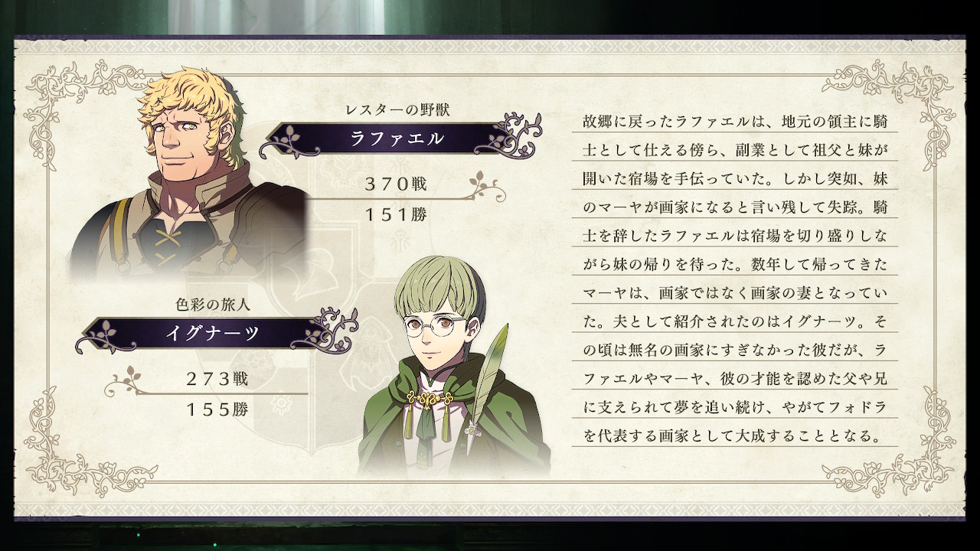This screenshot has width=980, height=551.
Task: Click the 370戦 battle count
Action: (x=396, y=184)
